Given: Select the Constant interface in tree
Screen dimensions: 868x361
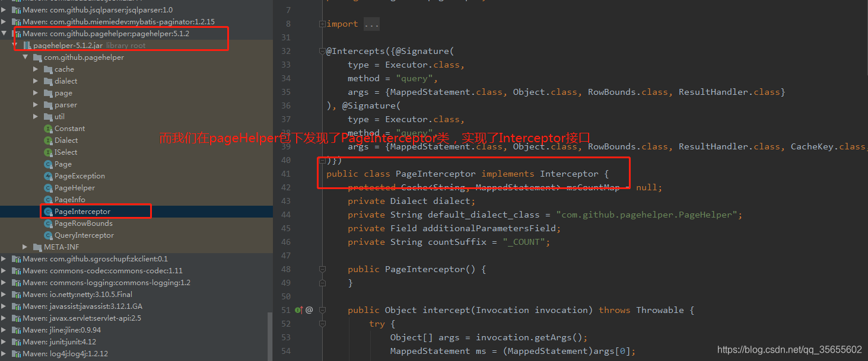Looking at the screenshot, I should point(69,129).
